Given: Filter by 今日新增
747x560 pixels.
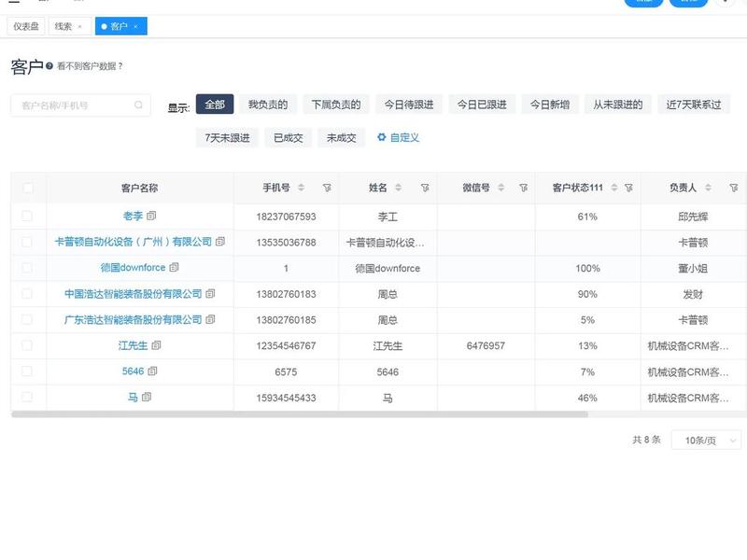Looking at the screenshot, I should pyautogui.click(x=550, y=105).
